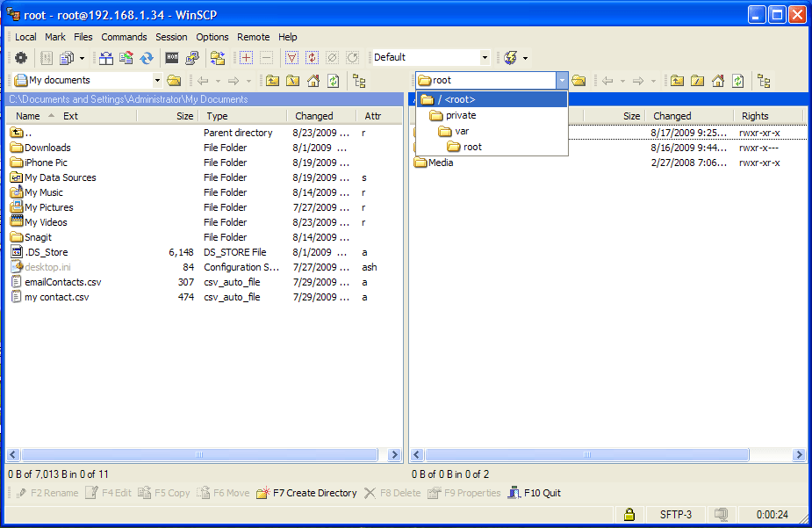Screen dimensions: 812x528
Task: Select 'private' in path dropdown list
Action: [x=492, y=116]
